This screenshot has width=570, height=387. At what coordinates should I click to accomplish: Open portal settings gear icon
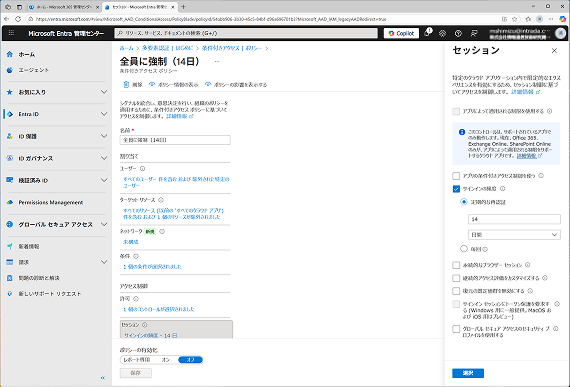pos(442,33)
